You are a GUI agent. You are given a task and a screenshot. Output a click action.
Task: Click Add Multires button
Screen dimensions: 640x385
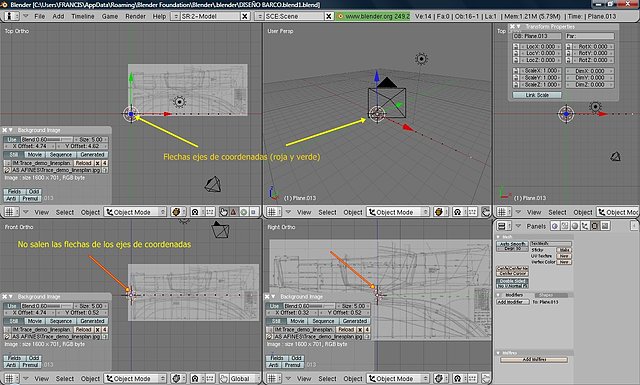534,359
